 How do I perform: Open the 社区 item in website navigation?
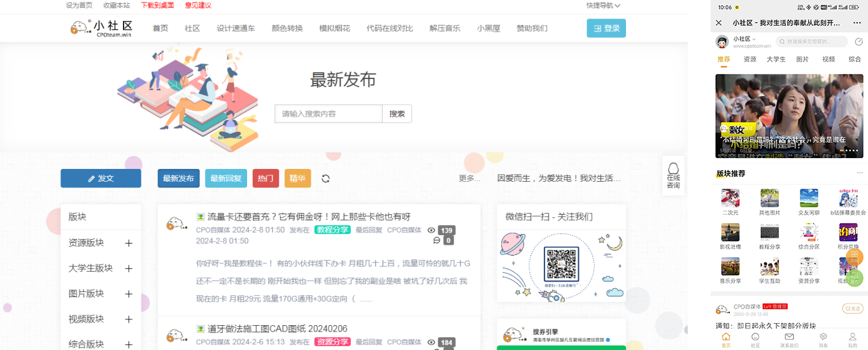192,29
